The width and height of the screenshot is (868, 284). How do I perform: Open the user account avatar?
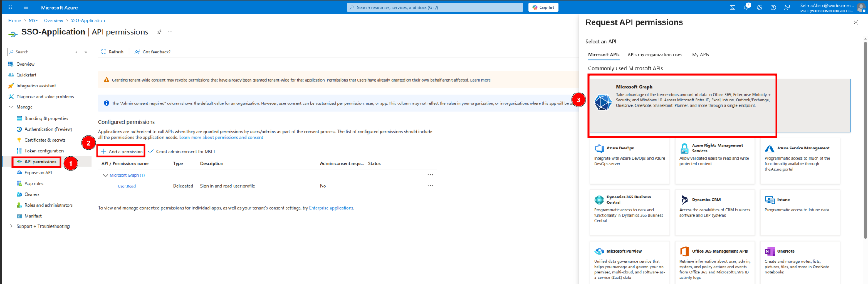coord(860,7)
